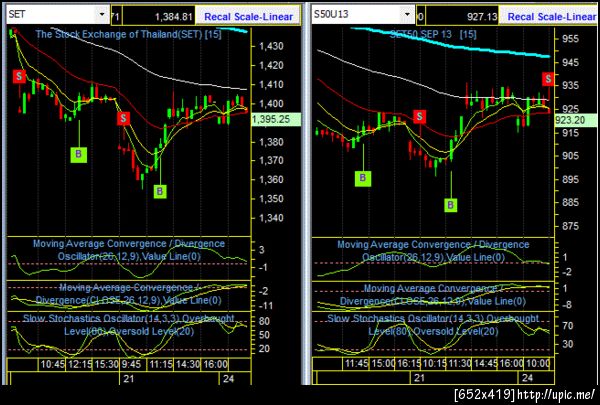Click the 1,340 price axis label

271,218
